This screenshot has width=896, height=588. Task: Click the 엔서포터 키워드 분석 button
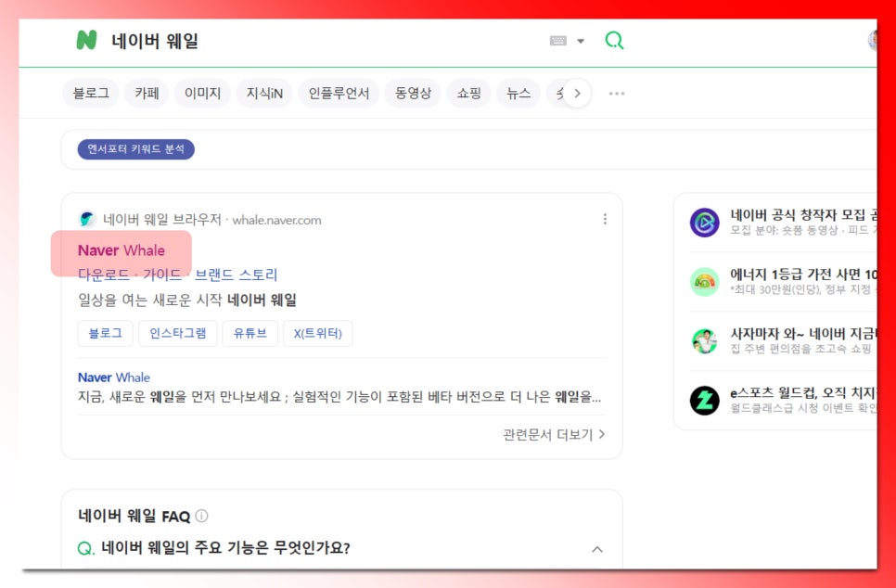coord(136,149)
